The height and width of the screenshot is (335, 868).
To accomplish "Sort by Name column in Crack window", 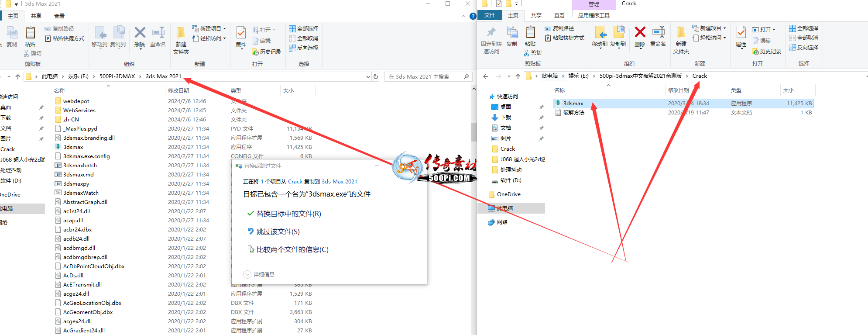I will [559, 90].
